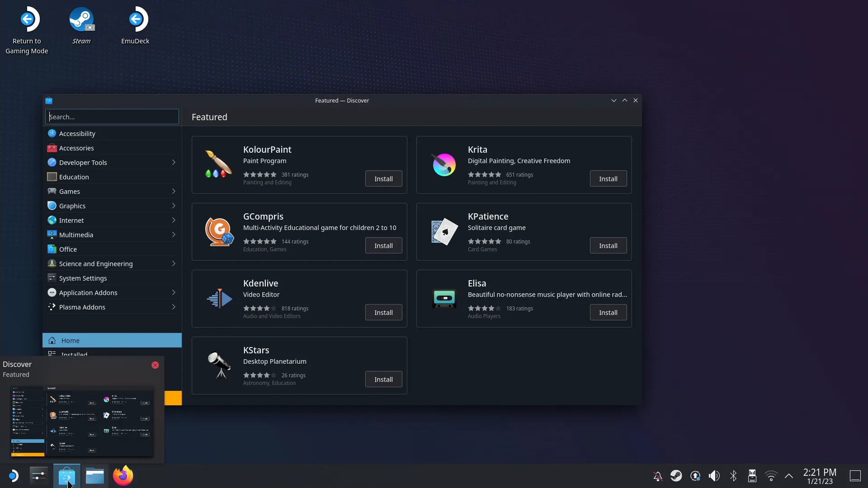
Task: Install Kdenlive
Action: [383, 312]
